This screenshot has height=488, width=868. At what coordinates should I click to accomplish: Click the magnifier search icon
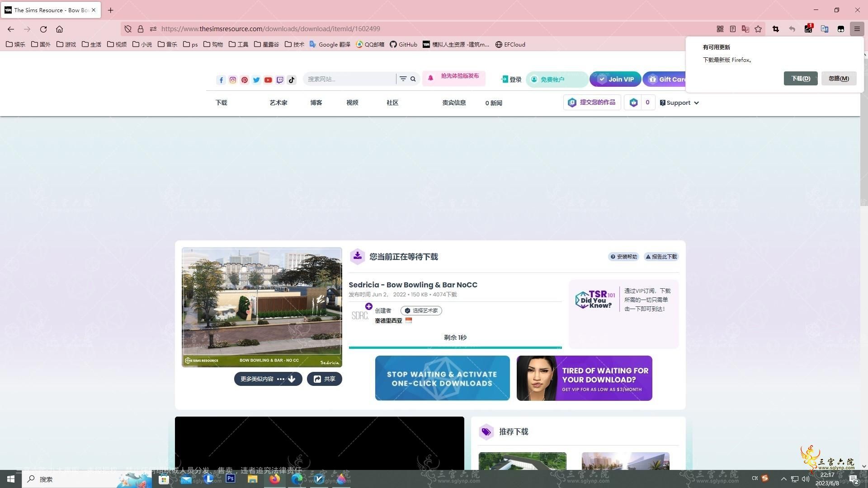click(x=413, y=79)
